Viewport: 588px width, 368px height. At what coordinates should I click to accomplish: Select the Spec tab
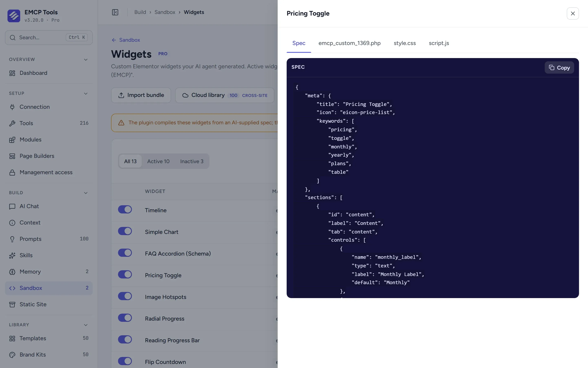(299, 43)
